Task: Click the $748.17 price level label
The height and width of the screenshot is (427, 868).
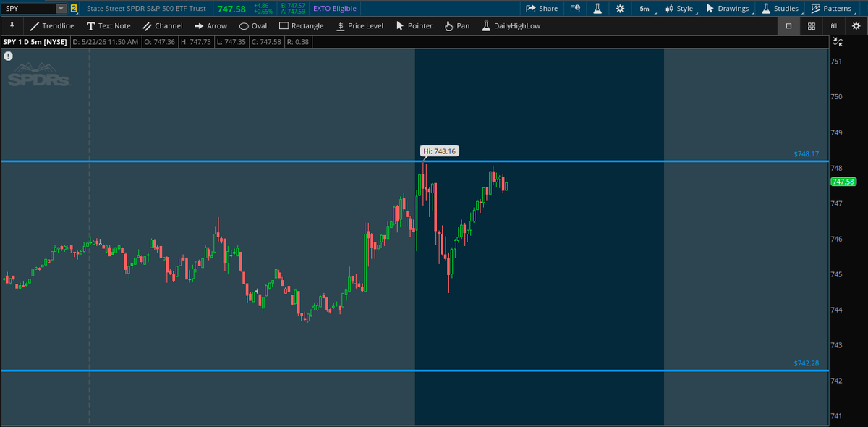Action: click(806, 154)
